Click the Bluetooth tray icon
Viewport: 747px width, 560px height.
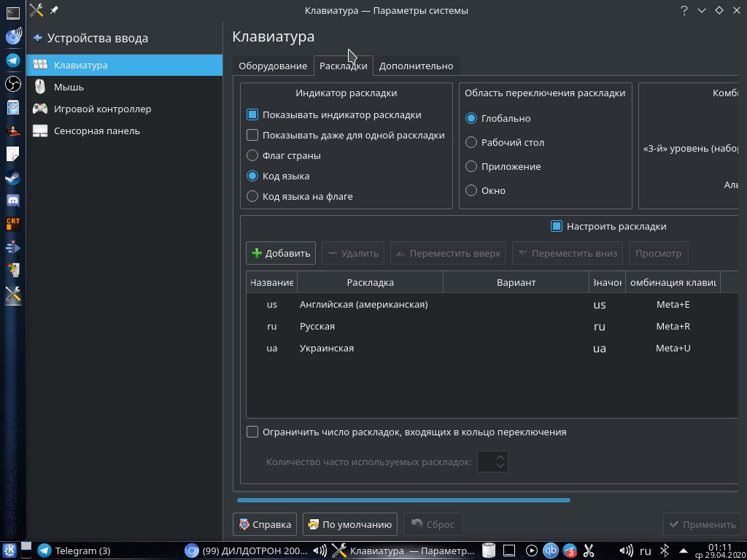(x=665, y=551)
